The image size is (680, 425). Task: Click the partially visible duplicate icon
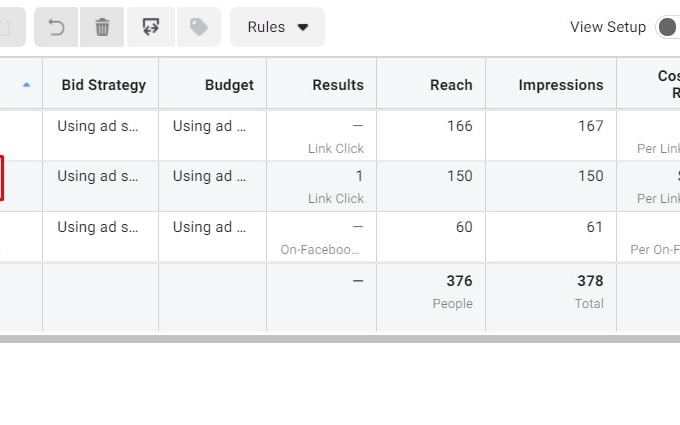tap(12, 27)
